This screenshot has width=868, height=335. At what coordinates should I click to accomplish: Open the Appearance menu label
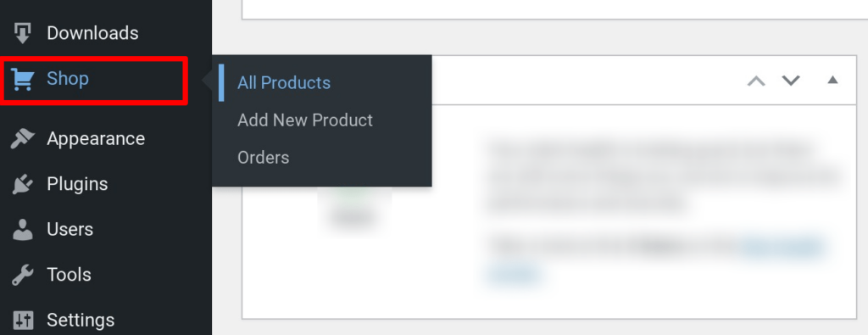click(x=96, y=138)
